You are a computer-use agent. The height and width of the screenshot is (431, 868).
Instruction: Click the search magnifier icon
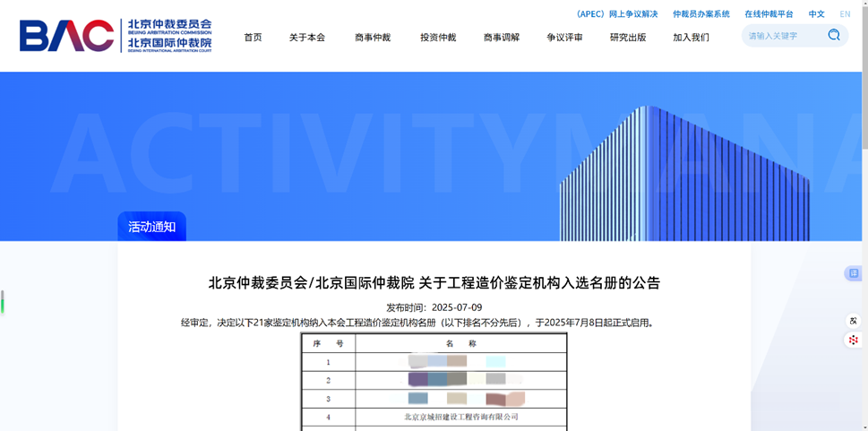click(x=834, y=36)
